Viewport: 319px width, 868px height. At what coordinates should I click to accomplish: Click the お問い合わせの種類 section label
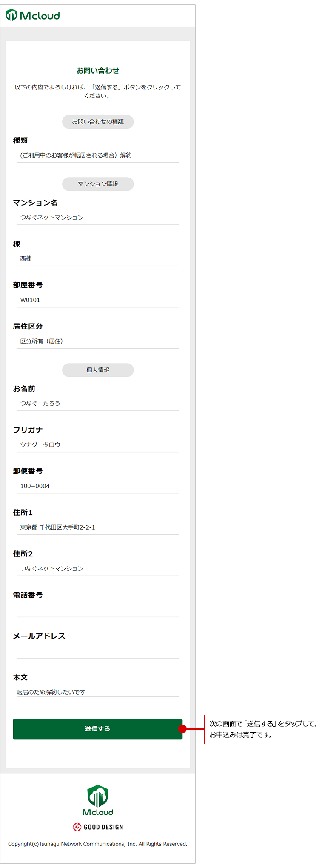point(98,122)
